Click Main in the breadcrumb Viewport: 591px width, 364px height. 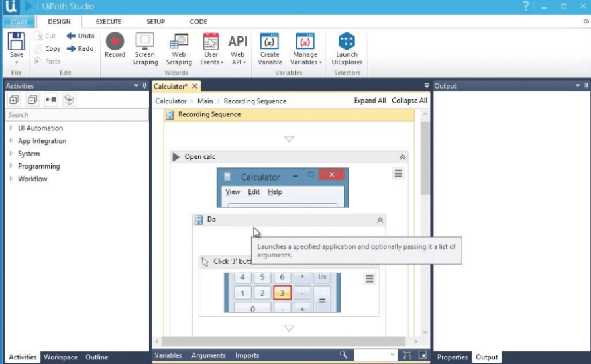tap(205, 101)
